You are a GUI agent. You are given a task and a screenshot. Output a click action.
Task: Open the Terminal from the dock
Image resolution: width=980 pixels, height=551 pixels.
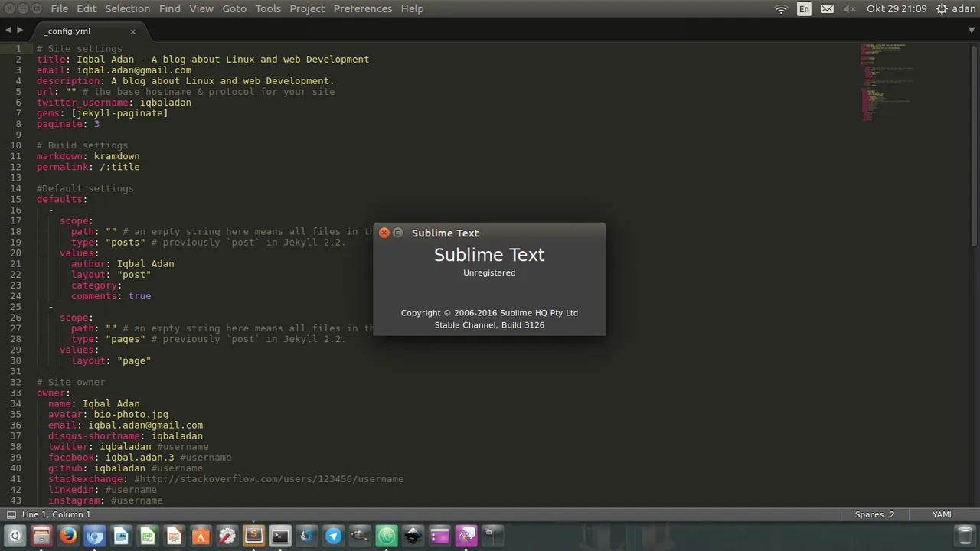click(x=280, y=536)
